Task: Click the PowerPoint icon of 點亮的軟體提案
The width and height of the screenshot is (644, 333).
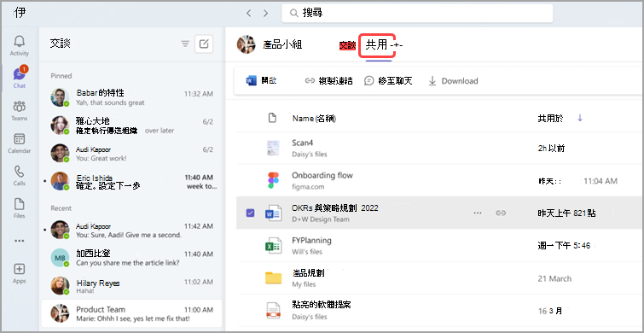Action: tap(273, 311)
